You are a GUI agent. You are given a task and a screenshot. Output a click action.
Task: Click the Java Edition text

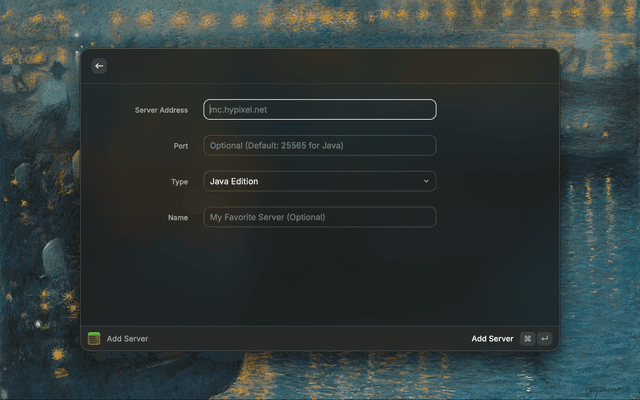tap(234, 181)
